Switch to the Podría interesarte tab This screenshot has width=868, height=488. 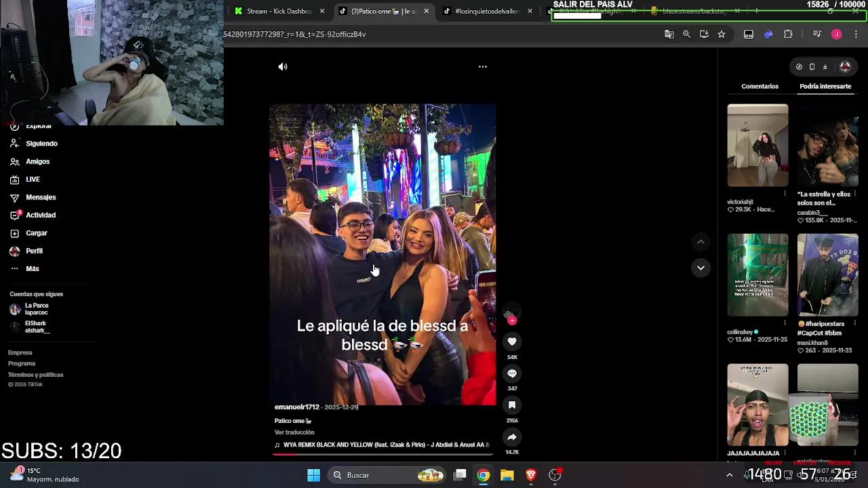[825, 86]
